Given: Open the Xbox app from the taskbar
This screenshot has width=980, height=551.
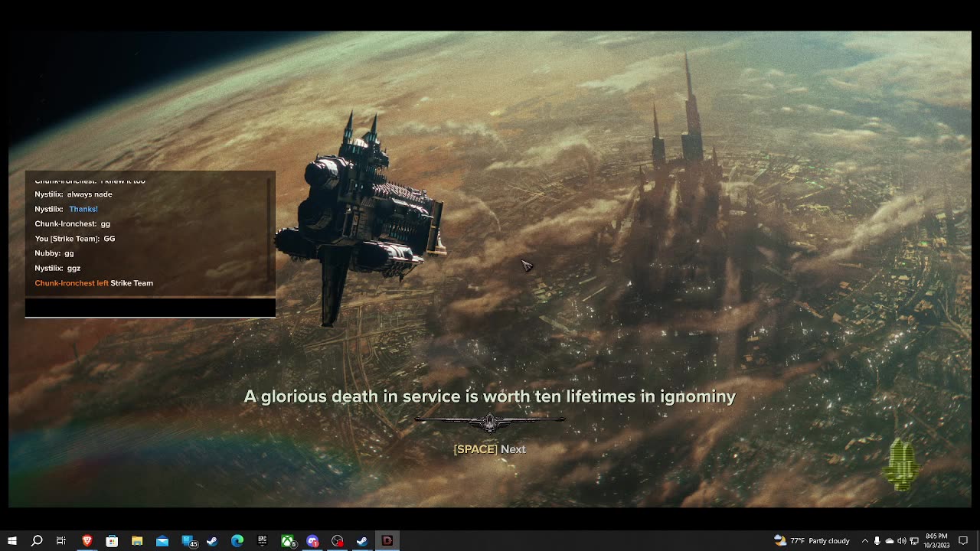Looking at the screenshot, I should click(x=288, y=541).
